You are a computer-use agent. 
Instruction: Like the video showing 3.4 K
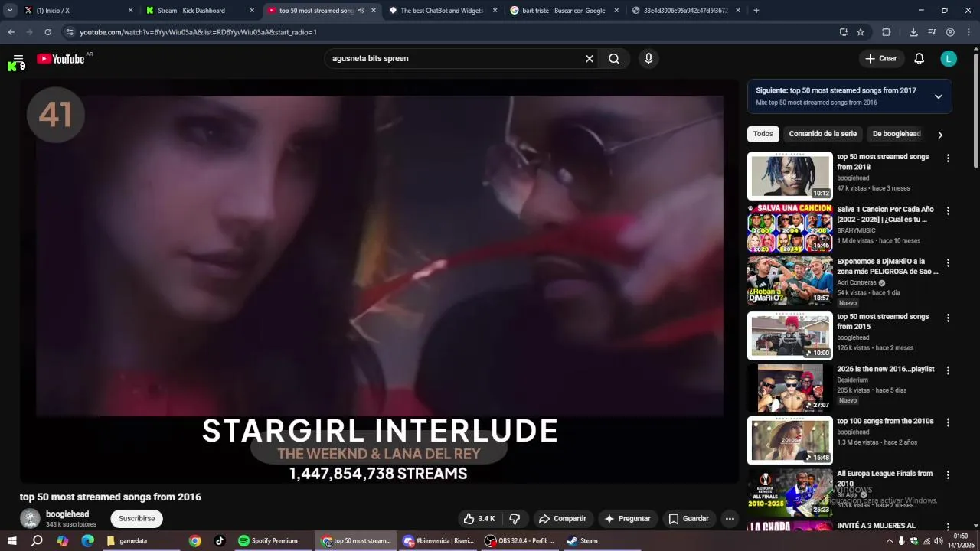pyautogui.click(x=479, y=519)
